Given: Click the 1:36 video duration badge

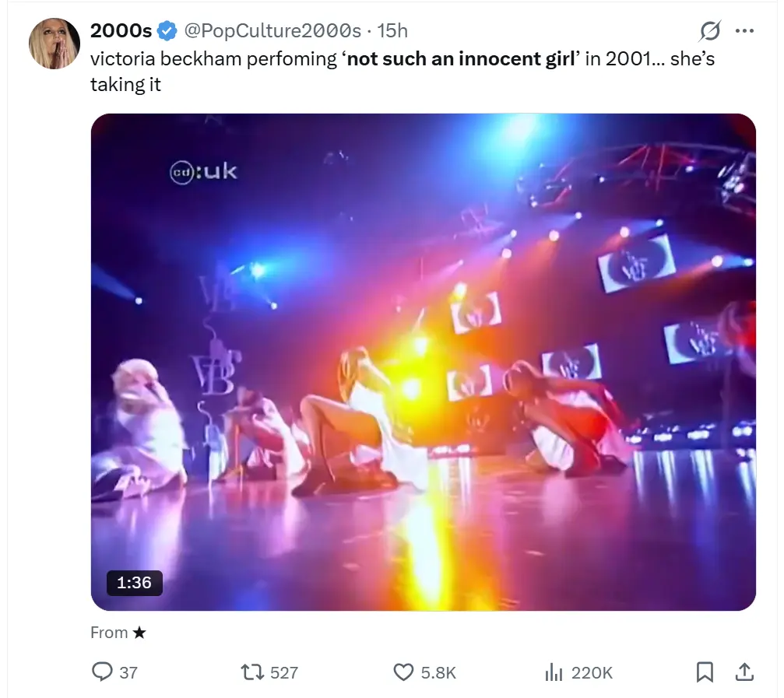Looking at the screenshot, I should [134, 582].
